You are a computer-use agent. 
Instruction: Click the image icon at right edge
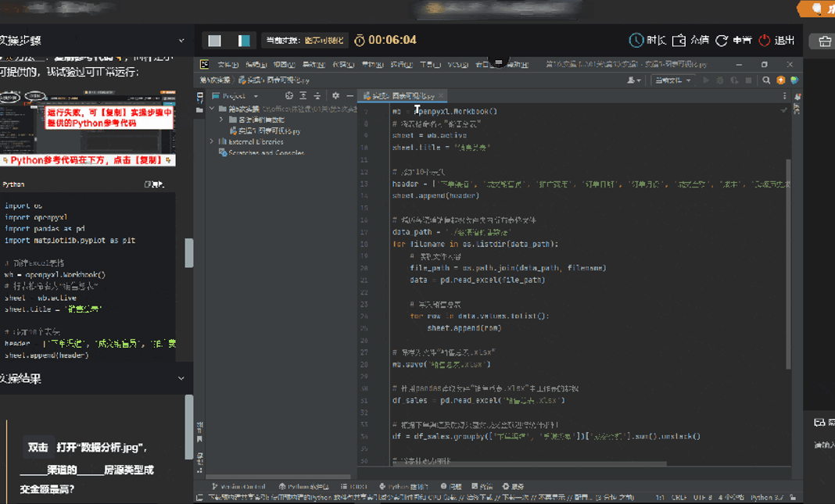click(x=819, y=422)
